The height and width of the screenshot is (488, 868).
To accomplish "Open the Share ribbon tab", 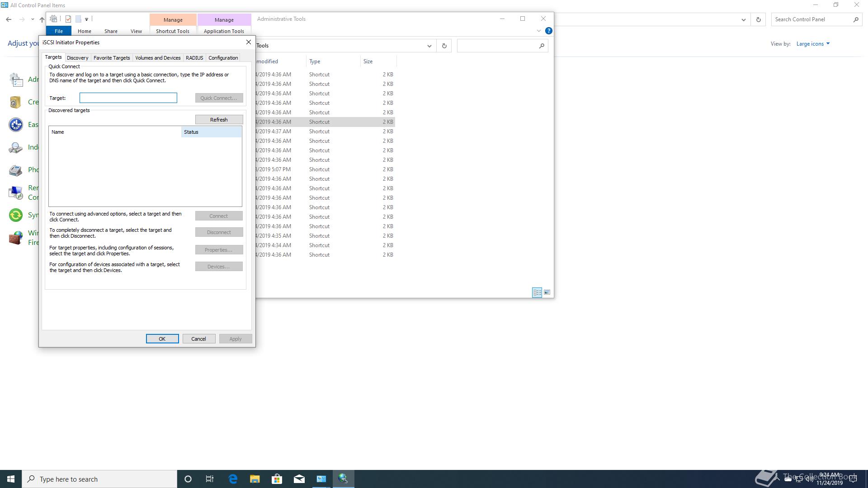I will coord(111,31).
